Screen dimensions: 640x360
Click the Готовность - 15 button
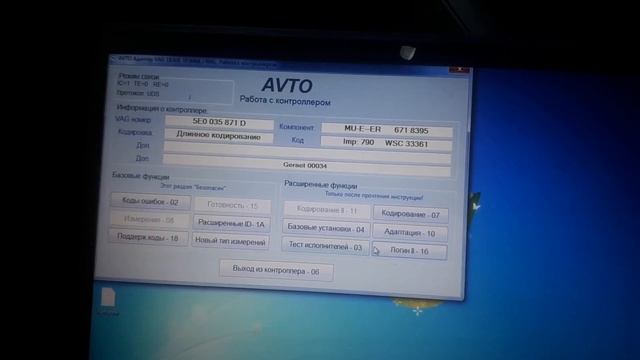click(x=232, y=205)
